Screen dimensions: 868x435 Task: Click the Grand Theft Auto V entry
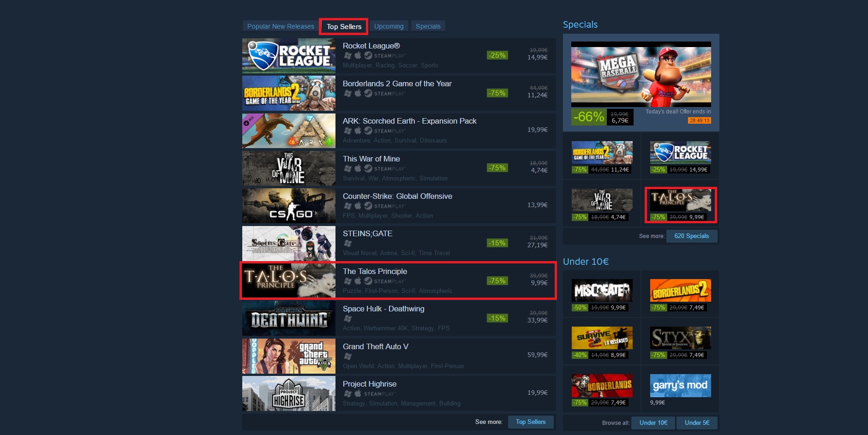[x=399, y=356]
